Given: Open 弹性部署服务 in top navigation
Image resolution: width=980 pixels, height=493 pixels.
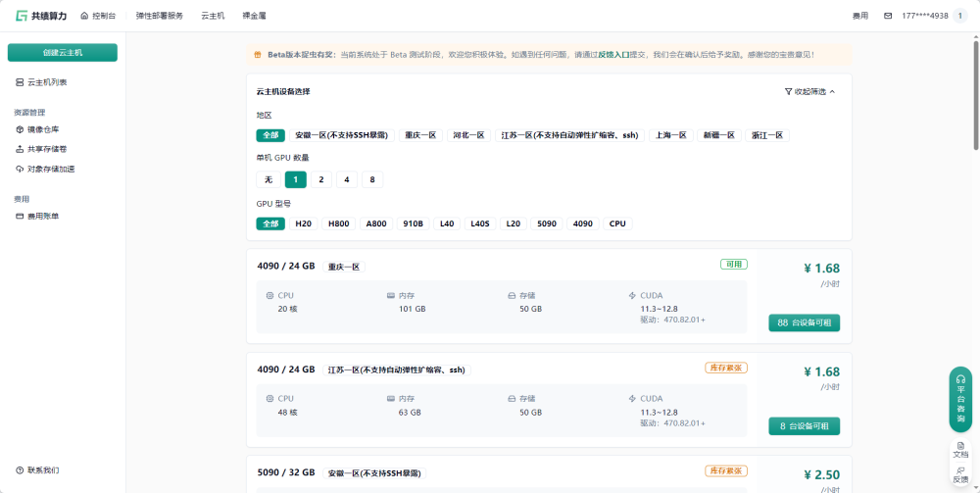Looking at the screenshot, I should (160, 16).
